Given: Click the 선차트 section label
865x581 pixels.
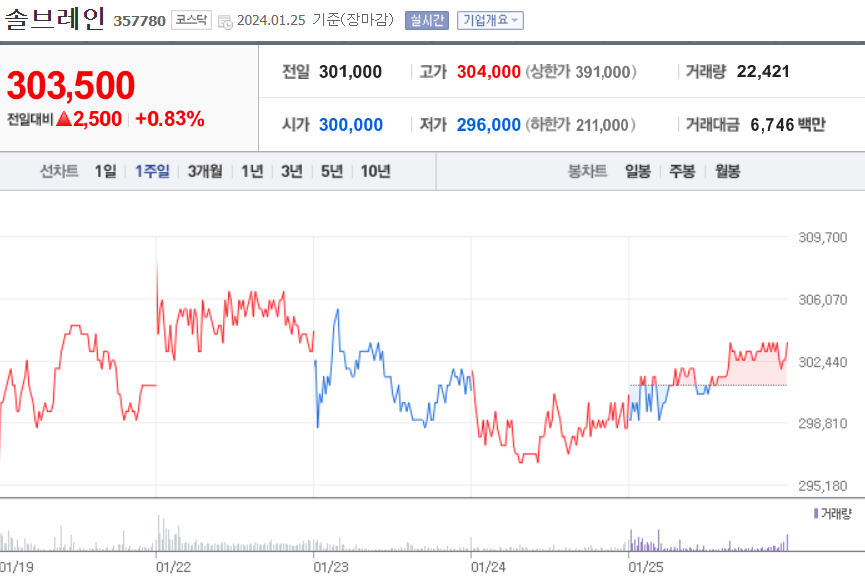Looking at the screenshot, I should tap(59, 171).
